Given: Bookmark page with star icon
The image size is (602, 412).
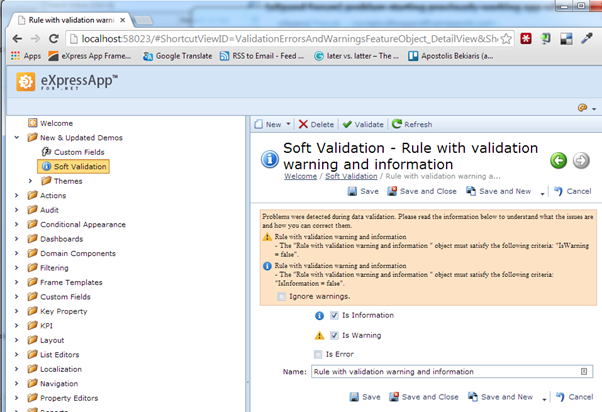Looking at the screenshot, I should pos(506,39).
